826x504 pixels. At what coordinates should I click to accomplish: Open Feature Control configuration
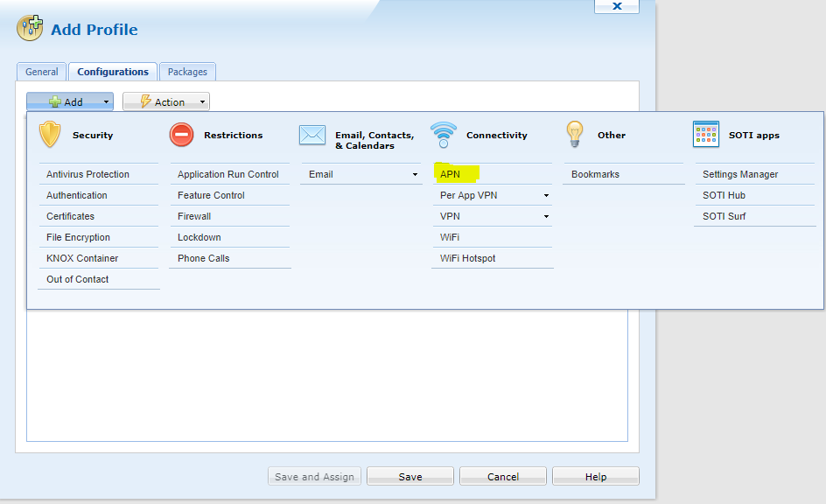(x=229, y=195)
